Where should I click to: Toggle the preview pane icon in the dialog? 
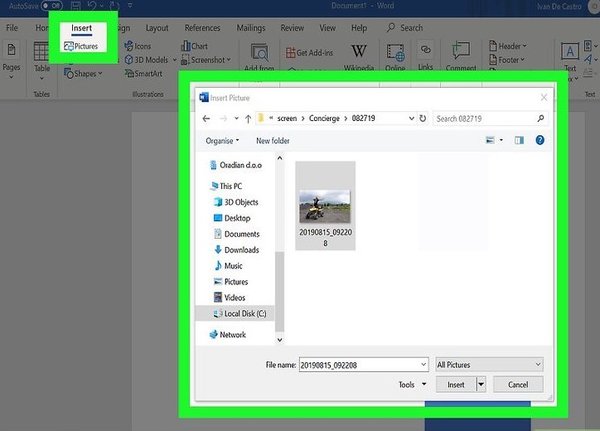(x=520, y=141)
